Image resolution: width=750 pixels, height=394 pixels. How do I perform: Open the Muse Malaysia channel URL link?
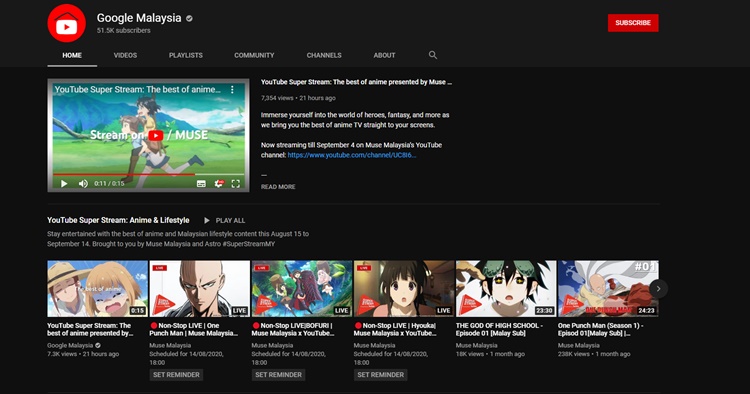(352, 155)
